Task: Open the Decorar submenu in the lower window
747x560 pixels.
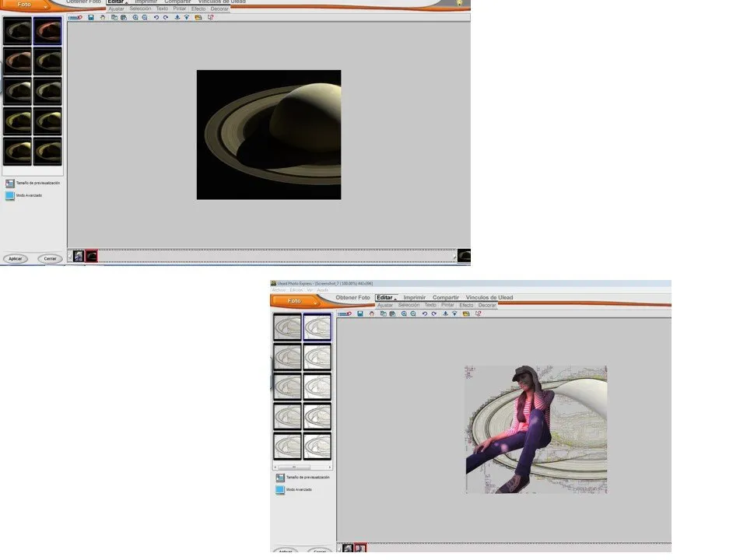Action: 487,305
